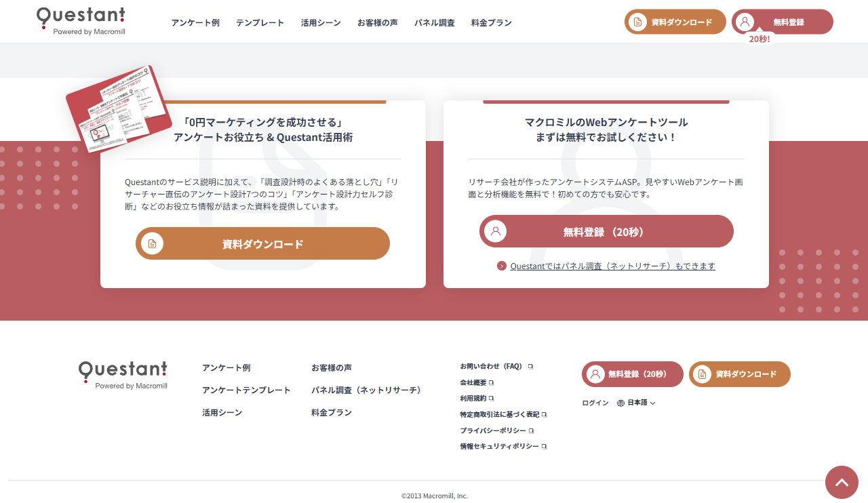The height and width of the screenshot is (503, 868).
Task: Open footer link アンケートテンプレート
Action: pyautogui.click(x=246, y=390)
